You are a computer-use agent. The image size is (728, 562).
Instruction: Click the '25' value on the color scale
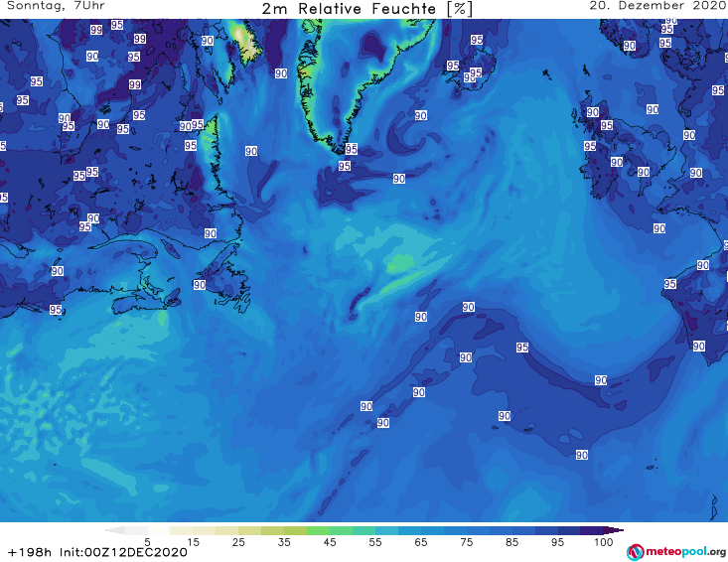tap(238, 542)
